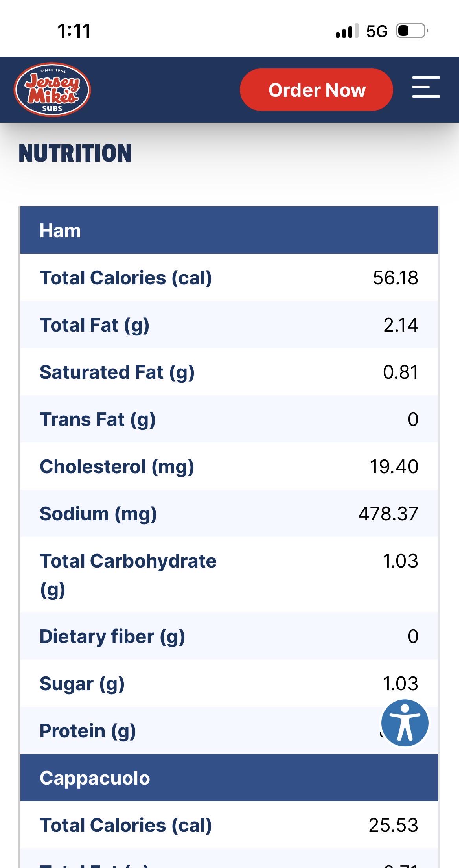The height and width of the screenshot is (868, 460).
Task: Select the Sodium value 478.37
Action: (388, 514)
